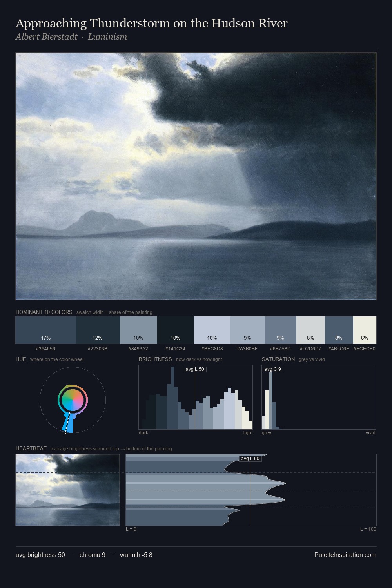392x588 pixels.
Task: Click the BRIGHTNESS section heading
Action: click(x=155, y=359)
